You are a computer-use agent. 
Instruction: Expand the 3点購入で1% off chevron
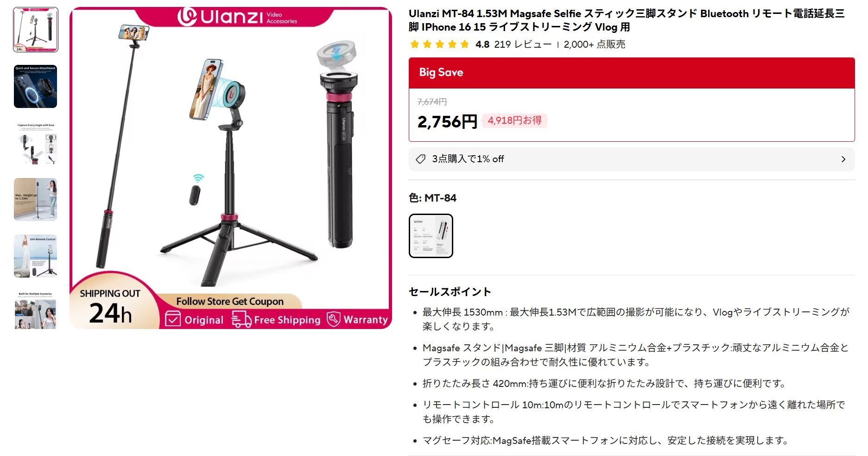[843, 159]
